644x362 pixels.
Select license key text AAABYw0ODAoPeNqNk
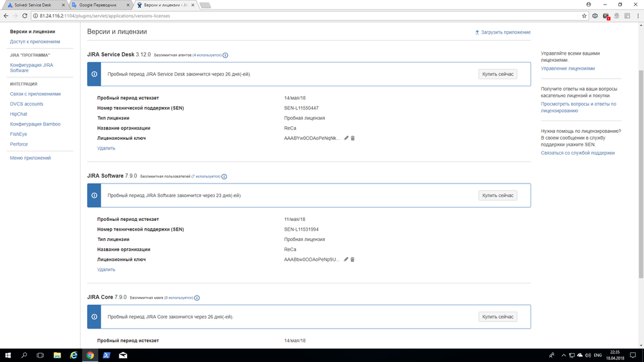tap(312, 138)
